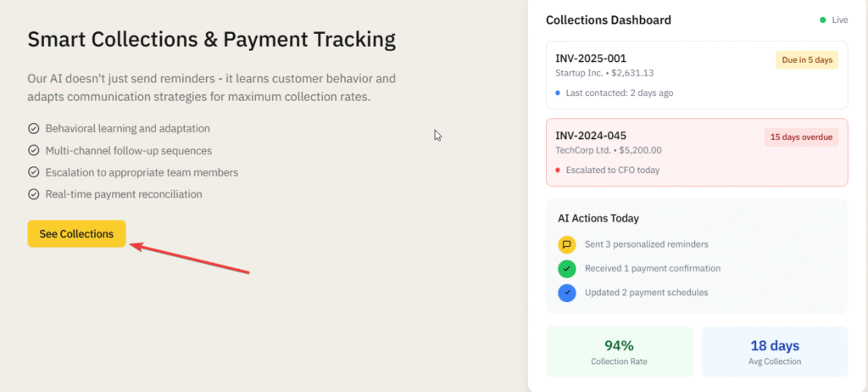Click the 15 days overdue badge
This screenshot has height=392, width=868.
800,137
